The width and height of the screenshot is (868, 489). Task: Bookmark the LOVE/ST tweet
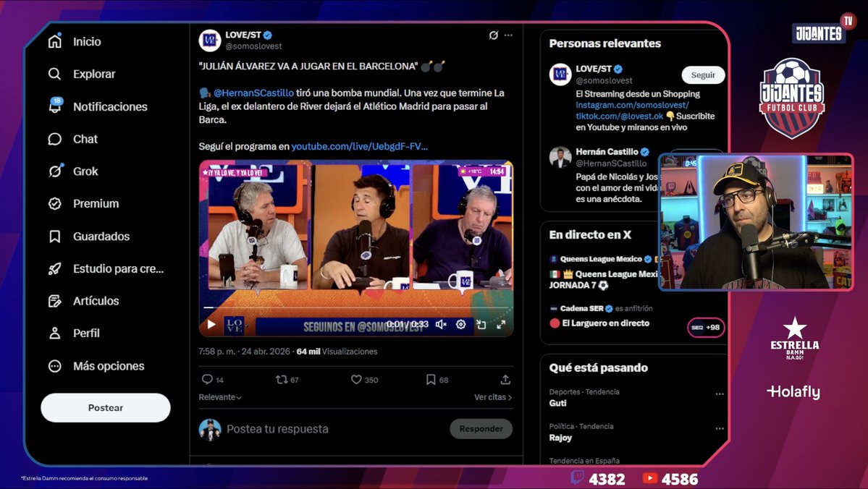[429, 379]
